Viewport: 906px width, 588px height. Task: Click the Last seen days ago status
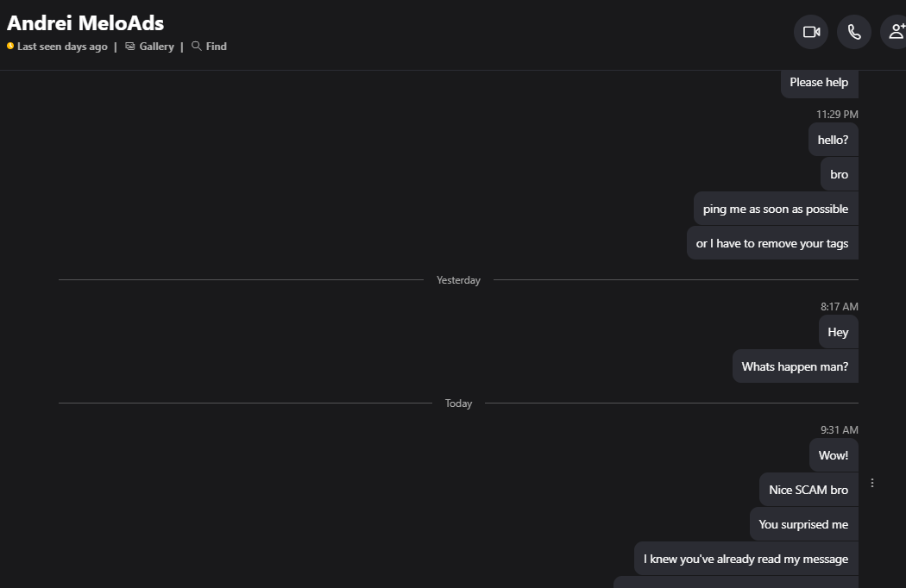point(62,47)
